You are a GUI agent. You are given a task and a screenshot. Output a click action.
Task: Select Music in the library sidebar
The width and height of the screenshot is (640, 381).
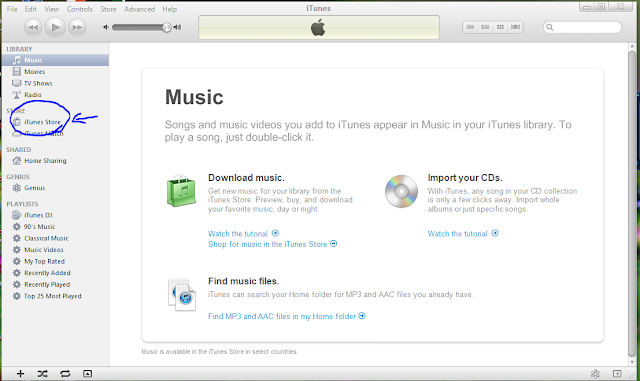[55, 60]
